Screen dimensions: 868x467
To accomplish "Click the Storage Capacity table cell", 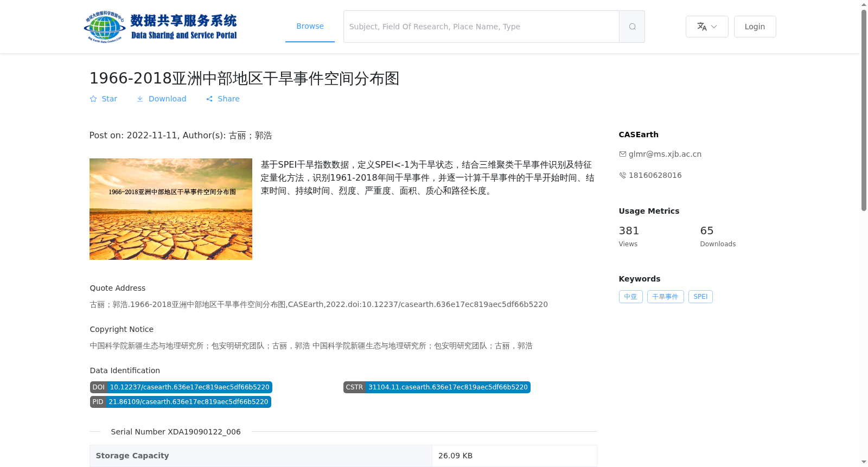I will (x=261, y=456).
